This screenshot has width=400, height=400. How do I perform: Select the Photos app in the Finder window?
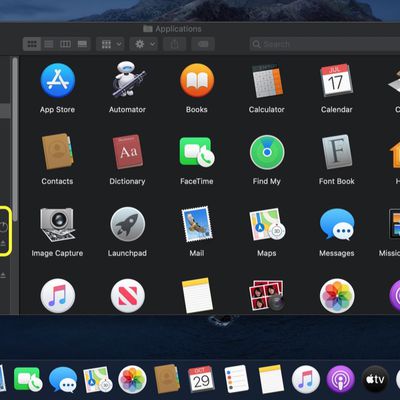pyautogui.click(x=337, y=296)
